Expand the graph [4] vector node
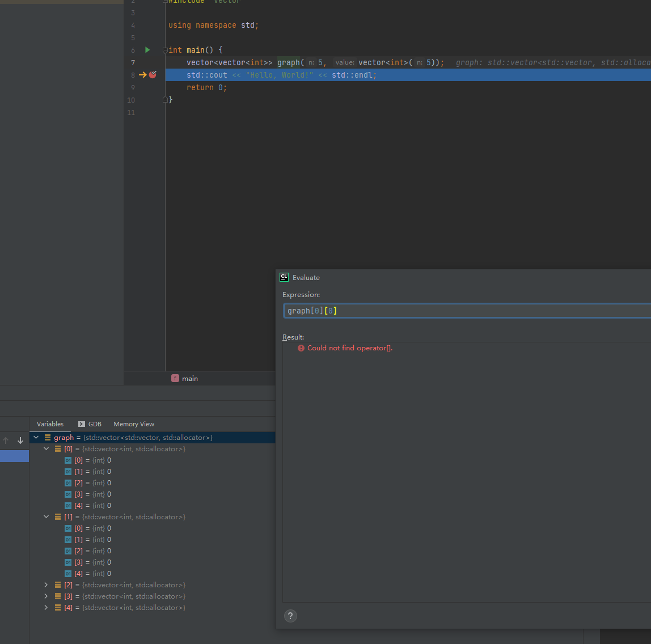Screen dimensions: 651x644 tap(46, 608)
